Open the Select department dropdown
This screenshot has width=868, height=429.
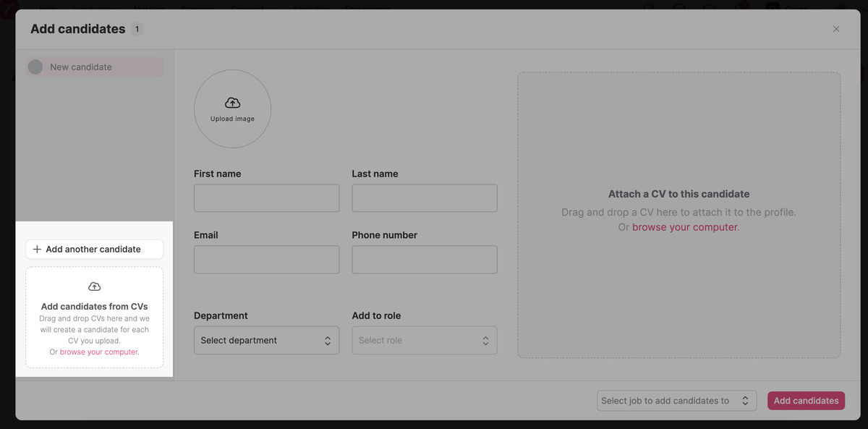click(x=266, y=340)
